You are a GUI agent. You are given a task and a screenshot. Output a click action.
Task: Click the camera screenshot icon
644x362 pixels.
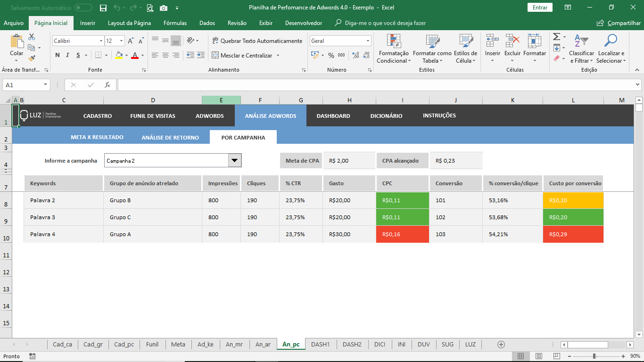click(164, 8)
